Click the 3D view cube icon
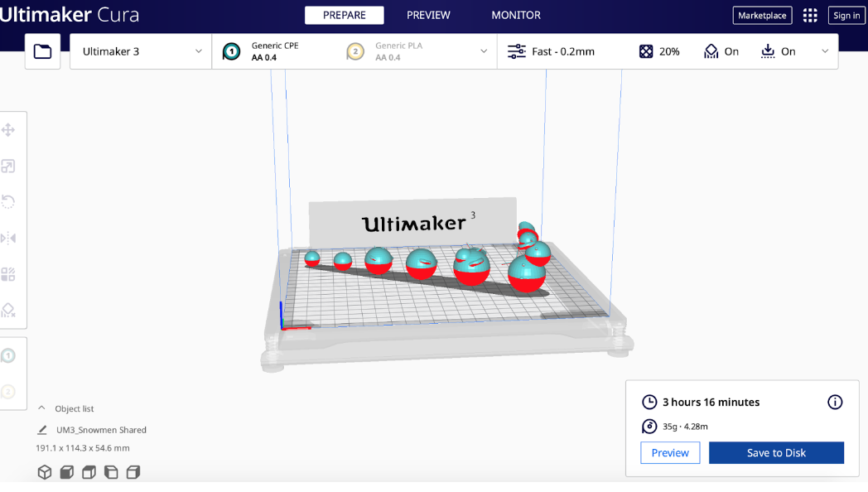Image resolution: width=868 pixels, height=492 pixels. (x=45, y=472)
